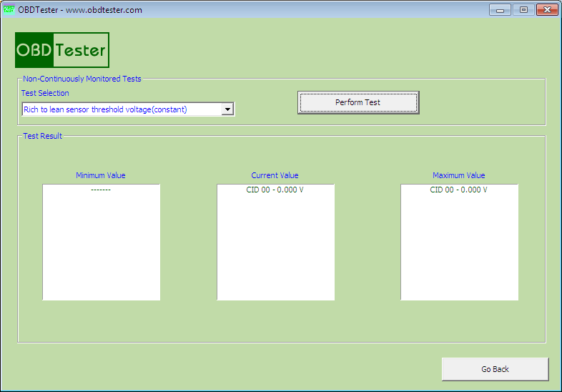Select the 'Rich to lean sensor threshold voltage' text field
The image size is (562, 392).
122,109
